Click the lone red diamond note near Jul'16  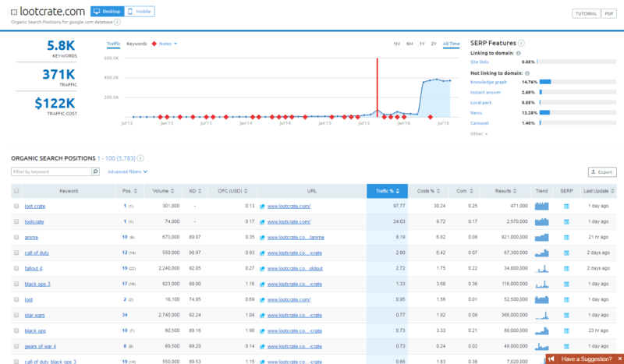point(431,117)
